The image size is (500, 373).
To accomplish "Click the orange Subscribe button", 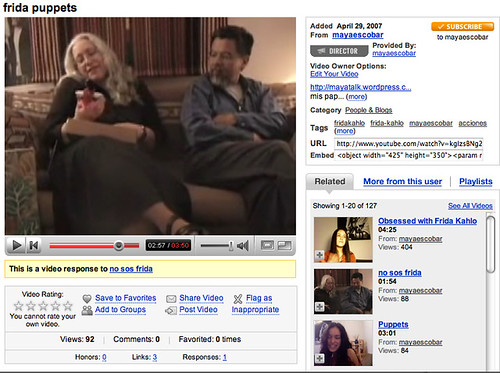I will tap(462, 27).
